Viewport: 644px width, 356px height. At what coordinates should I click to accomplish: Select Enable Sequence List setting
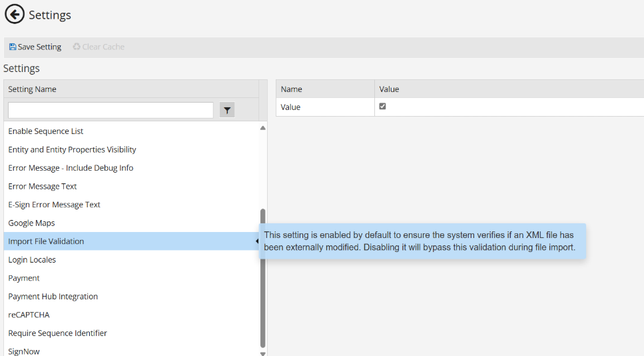point(46,131)
